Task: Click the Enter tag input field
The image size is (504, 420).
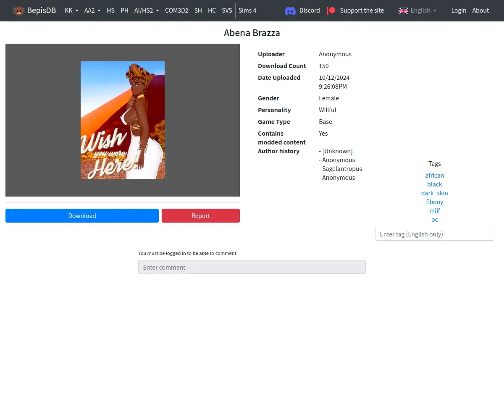Action: pos(434,234)
